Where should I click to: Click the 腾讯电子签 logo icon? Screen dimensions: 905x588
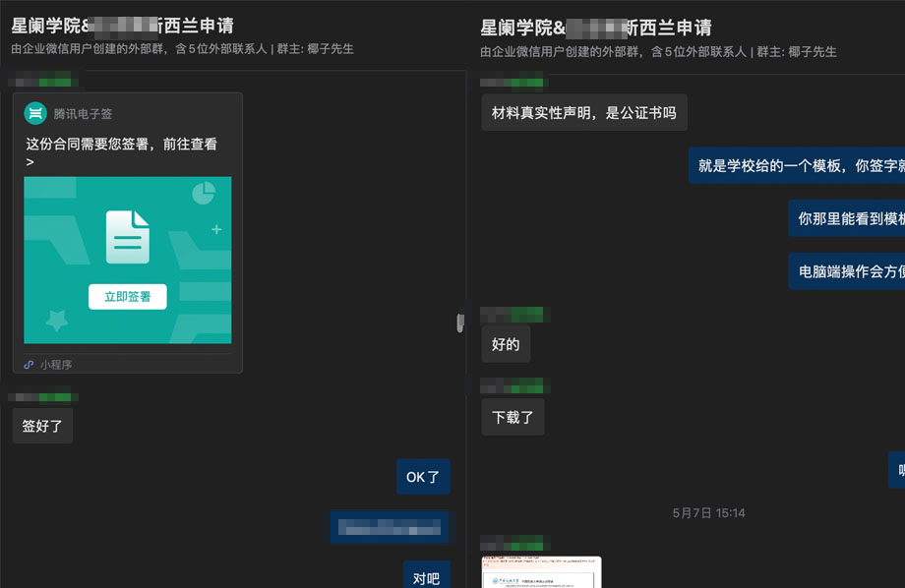[x=35, y=113]
